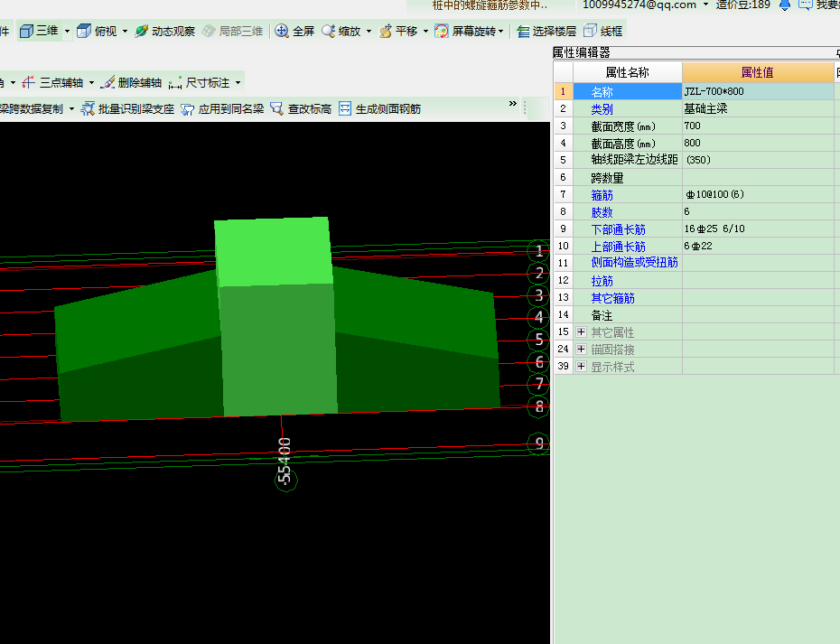This screenshot has height=644, width=840.
Task: Click axis bubble number 1
Action: (538, 251)
